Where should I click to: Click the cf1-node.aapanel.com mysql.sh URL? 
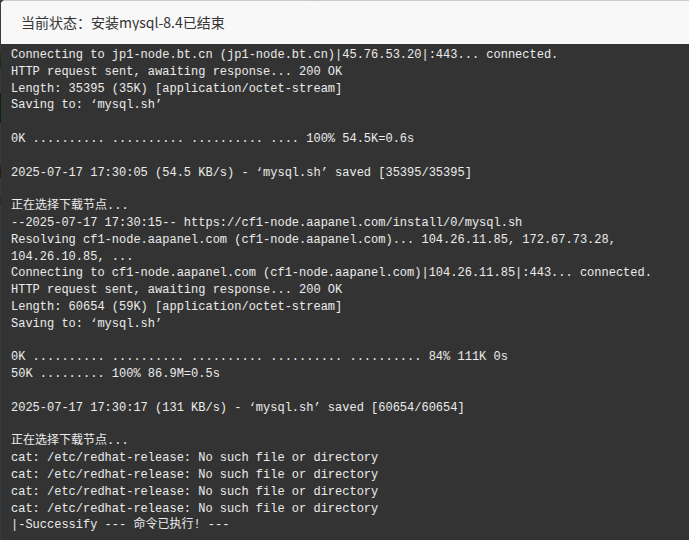353,222
